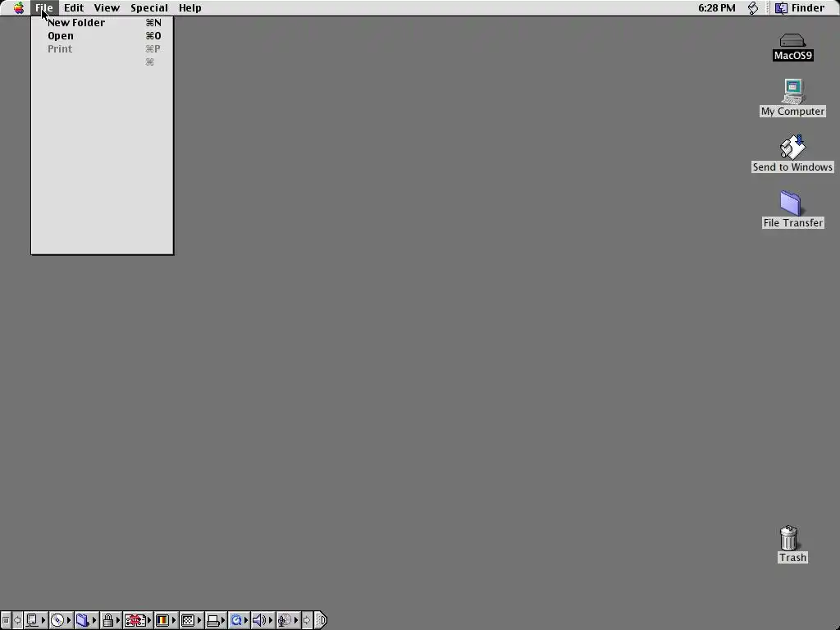840x630 pixels.
Task: Choose Open from the File menu
Action: 103,36
